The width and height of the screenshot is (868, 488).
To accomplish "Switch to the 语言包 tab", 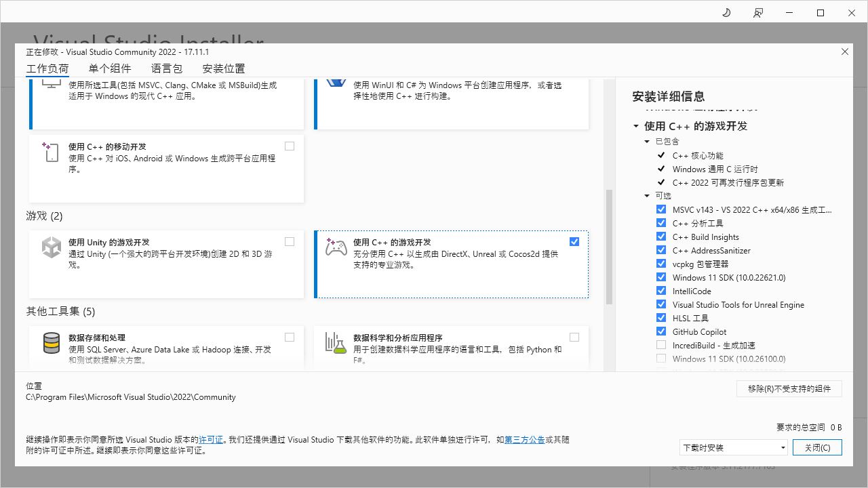I will [x=167, y=68].
